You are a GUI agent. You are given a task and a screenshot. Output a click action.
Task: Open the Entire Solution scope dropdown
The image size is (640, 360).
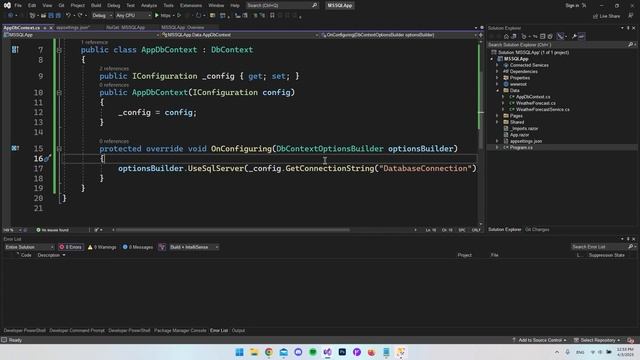pos(29,247)
